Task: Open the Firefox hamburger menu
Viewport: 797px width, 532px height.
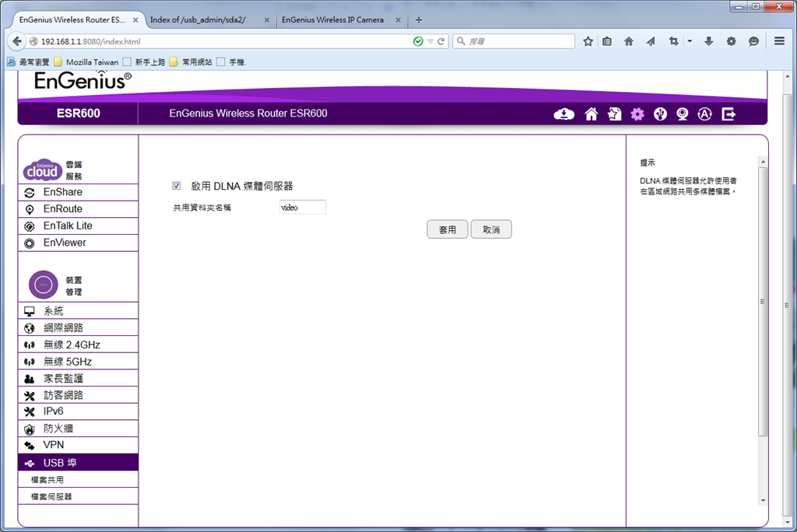Action: tap(779, 41)
